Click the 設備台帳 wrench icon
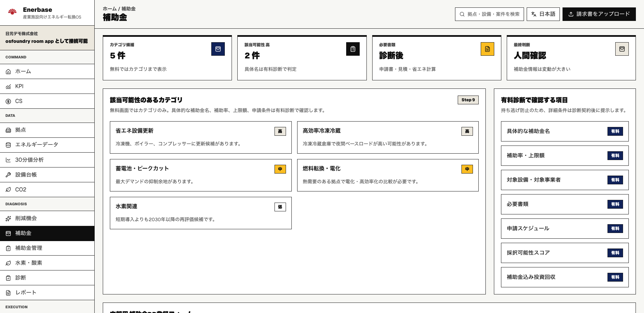This screenshot has height=313, width=644. (8, 175)
